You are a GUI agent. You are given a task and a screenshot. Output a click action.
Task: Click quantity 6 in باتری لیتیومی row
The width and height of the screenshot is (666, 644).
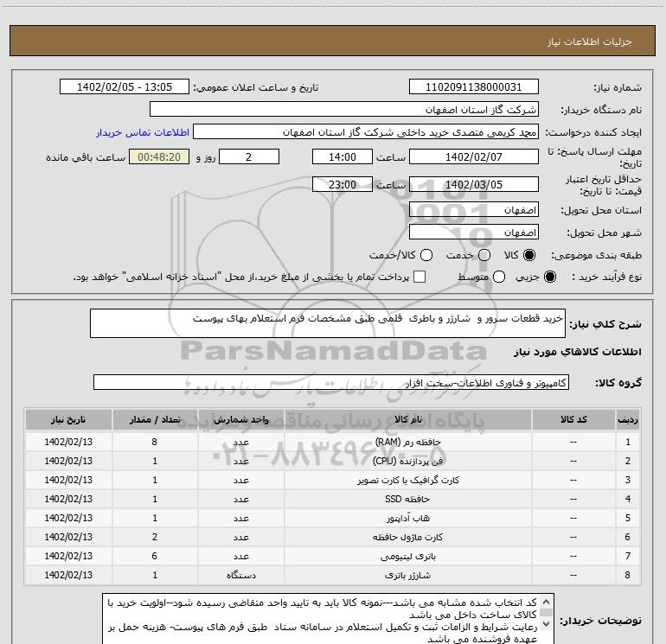coord(155,556)
